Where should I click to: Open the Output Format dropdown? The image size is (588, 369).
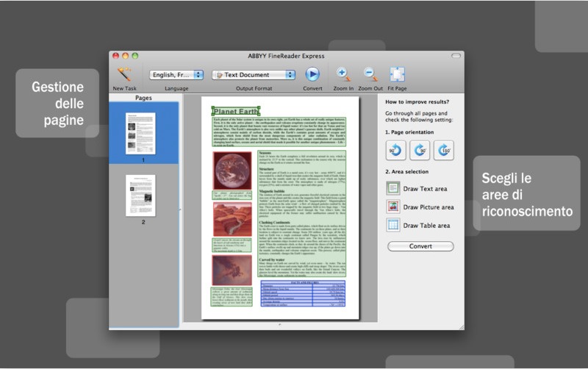coord(254,74)
